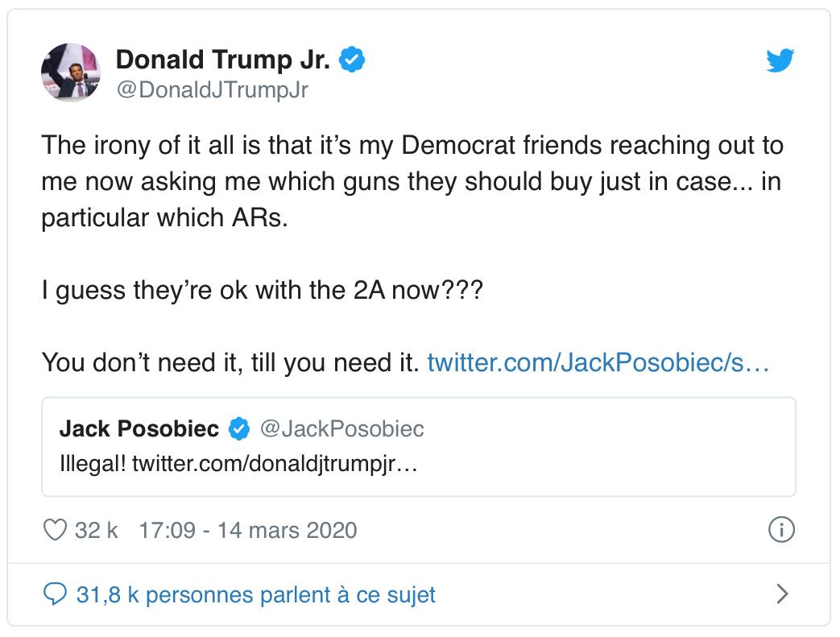The width and height of the screenshot is (840, 637).
Task: Click the "You don't need it" sentence
Action: click(x=230, y=362)
